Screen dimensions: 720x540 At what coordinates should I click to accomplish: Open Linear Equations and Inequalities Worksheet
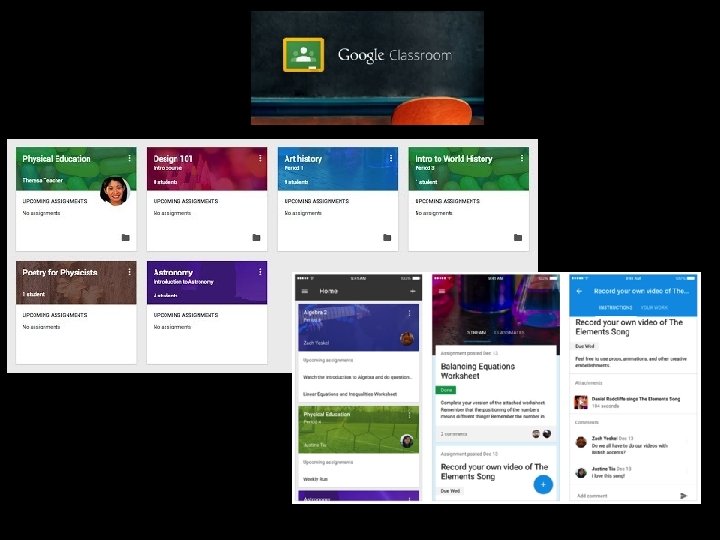[350, 394]
